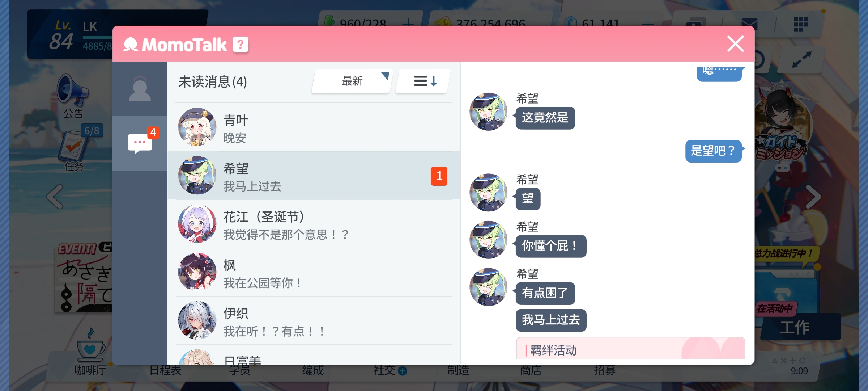Open the mail envelope icon in the top bar

749,24
